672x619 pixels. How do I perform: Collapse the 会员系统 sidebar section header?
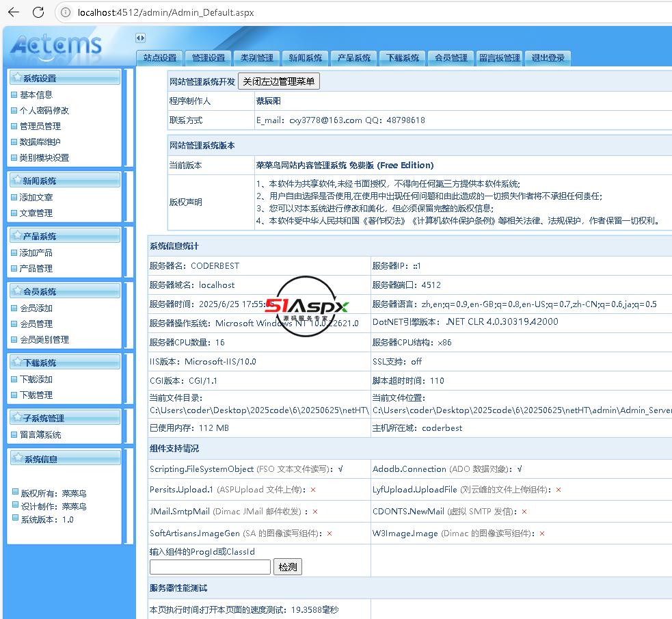[65, 291]
